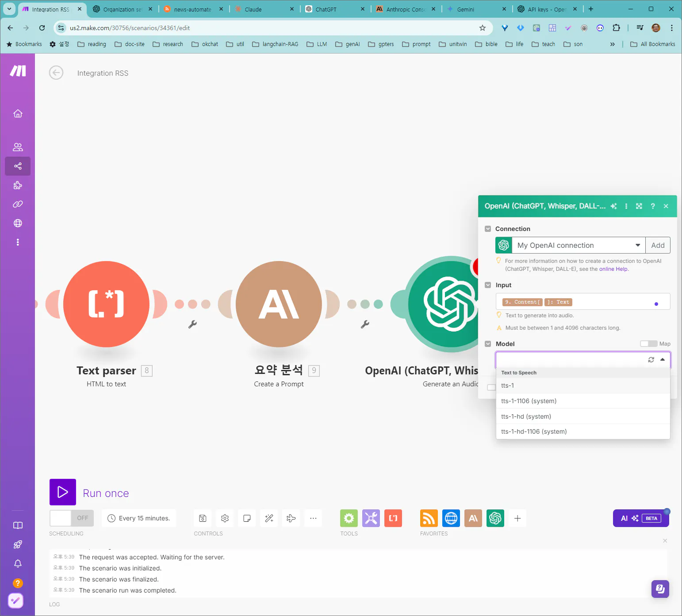
Task: Open the purple Tools wrench icon
Action: pyautogui.click(x=371, y=518)
